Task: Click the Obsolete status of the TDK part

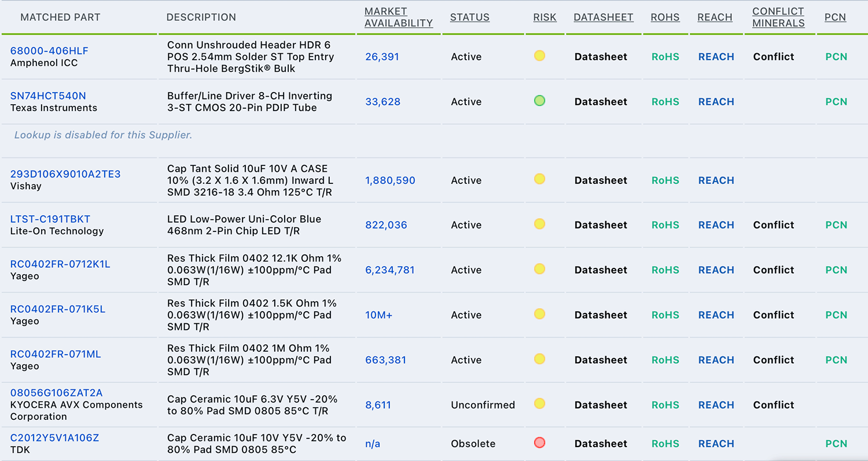Action: (473, 444)
